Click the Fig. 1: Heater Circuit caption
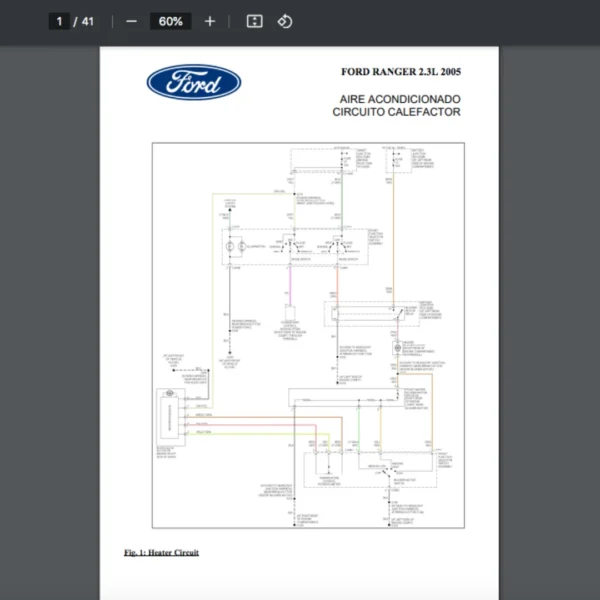 [x=161, y=552]
